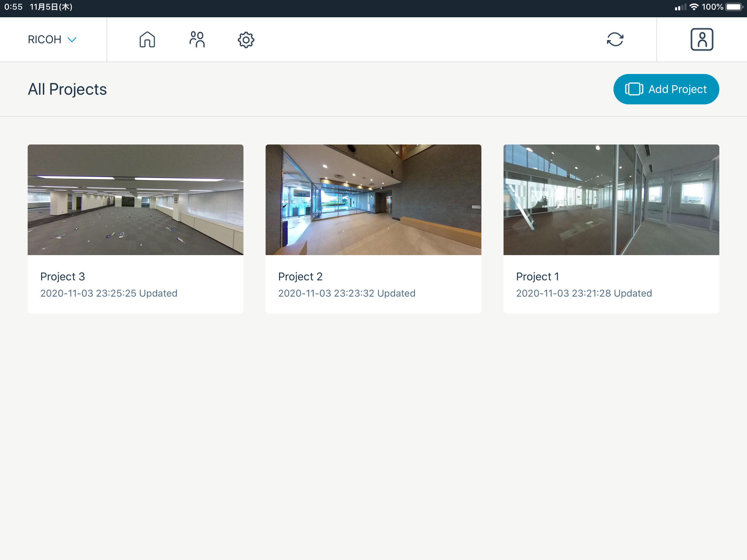Expand the RICOH organization dropdown

(45, 39)
